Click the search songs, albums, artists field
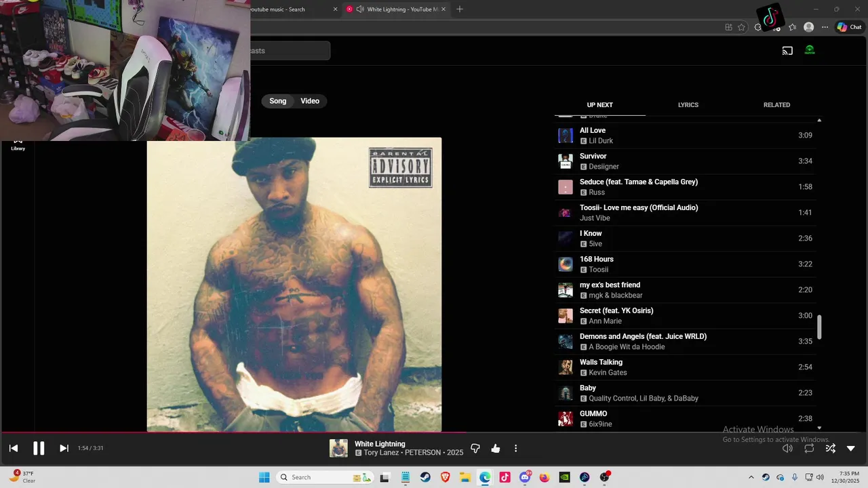This screenshot has width=868, height=488. click(x=290, y=51)
